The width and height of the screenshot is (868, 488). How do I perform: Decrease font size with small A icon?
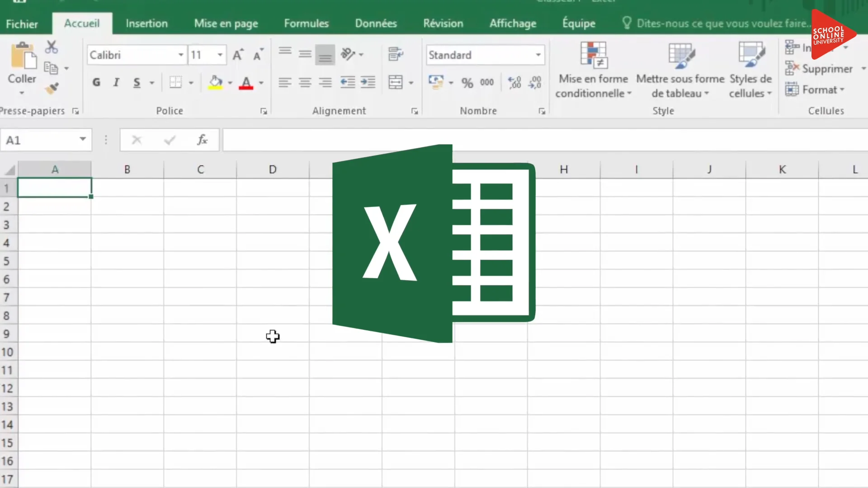tap(258, 55)
